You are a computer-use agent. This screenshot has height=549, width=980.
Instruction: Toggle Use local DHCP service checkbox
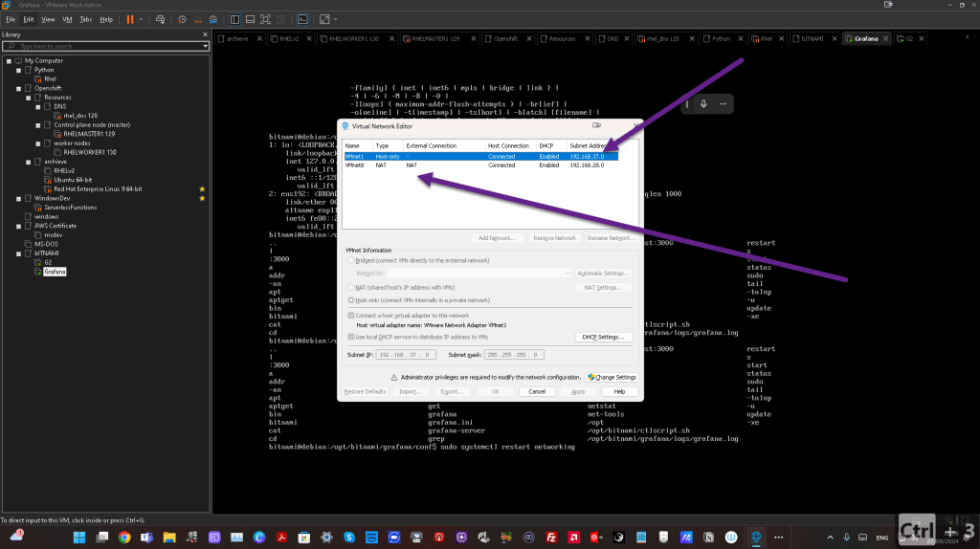(x=351, y=337)
